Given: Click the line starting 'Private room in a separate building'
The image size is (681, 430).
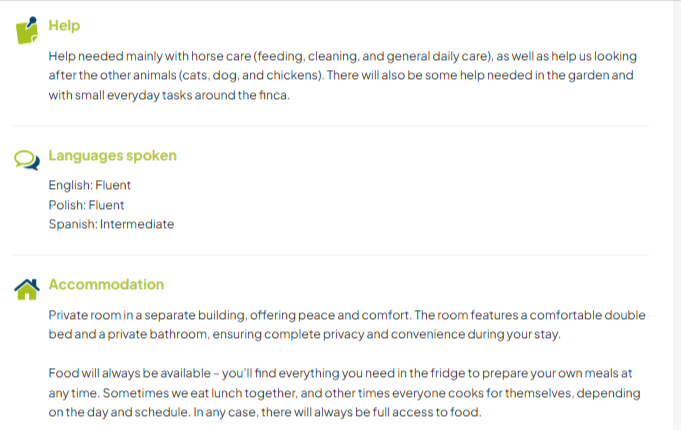Looking at the screenshot, I should coord(345,315).
